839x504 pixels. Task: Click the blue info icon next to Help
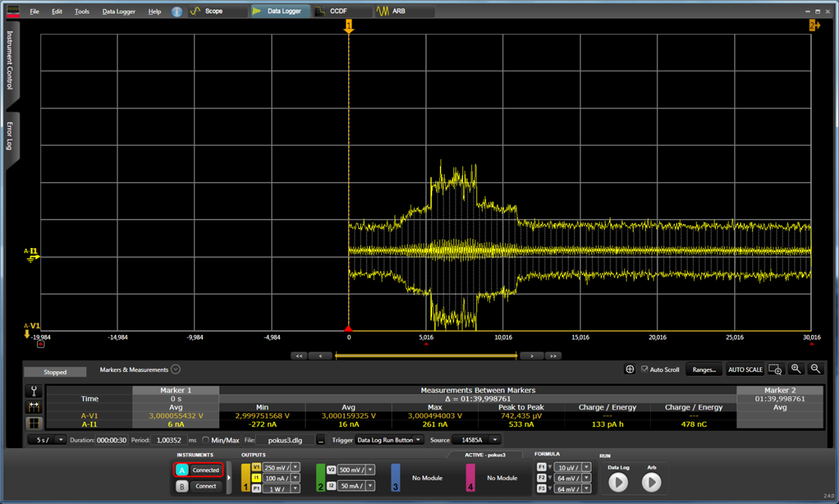177,12
